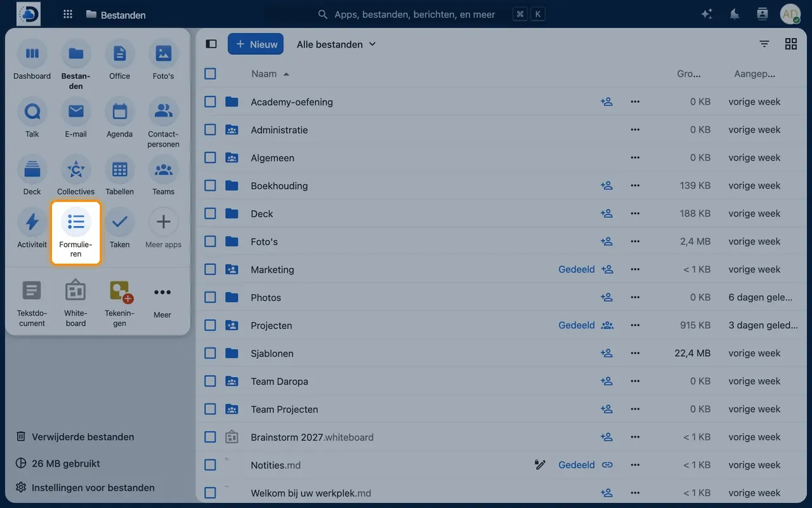Check the Notities.md row checkbox
Image resolution: width=812 pixels, height=508 pixels.
(210, 465)
